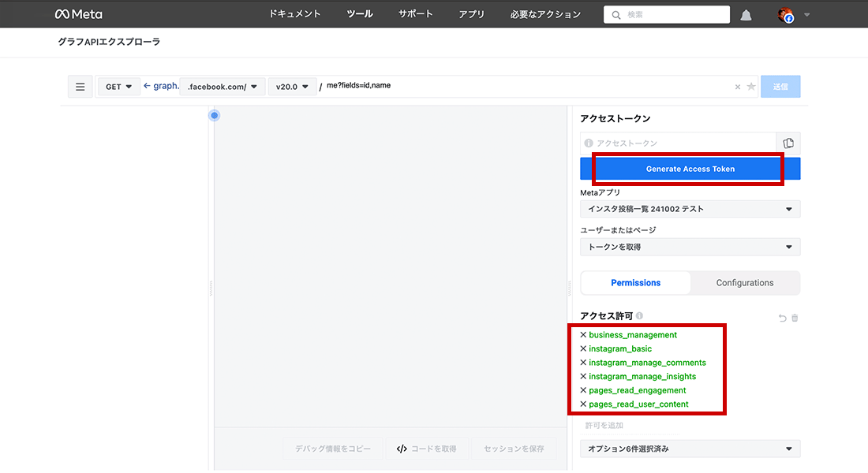The height and width of the screenshot is (473, 868).
Task: Open the v20.0 version dropdown
Action: pyautogui.click(x=292, y=87)
